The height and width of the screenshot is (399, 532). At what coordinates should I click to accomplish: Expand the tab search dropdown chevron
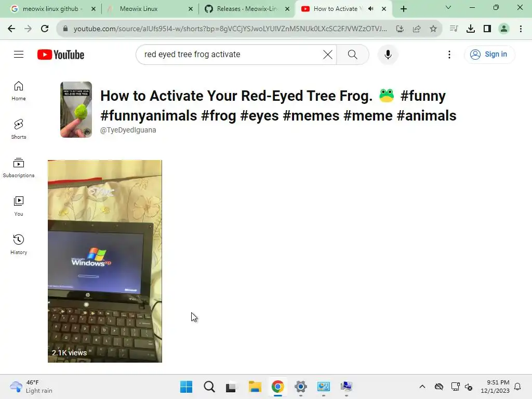[448, 7]
